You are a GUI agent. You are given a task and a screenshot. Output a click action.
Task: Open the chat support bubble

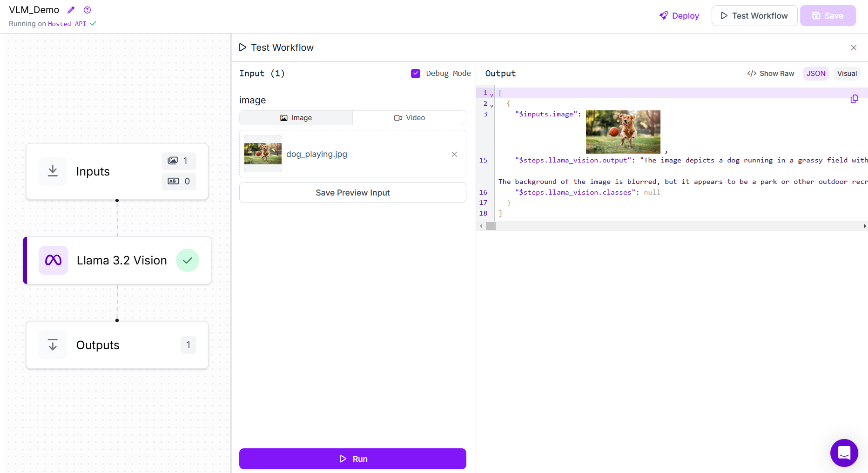(844, 453)
